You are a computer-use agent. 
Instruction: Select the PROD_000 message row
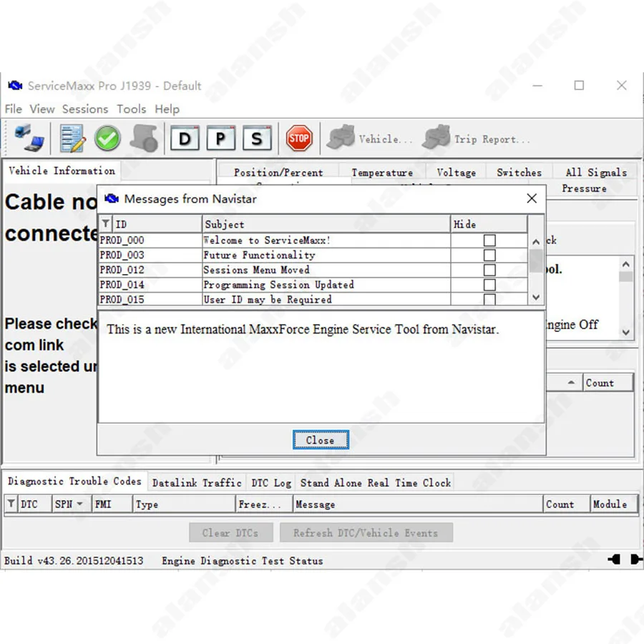coord(313,240)
